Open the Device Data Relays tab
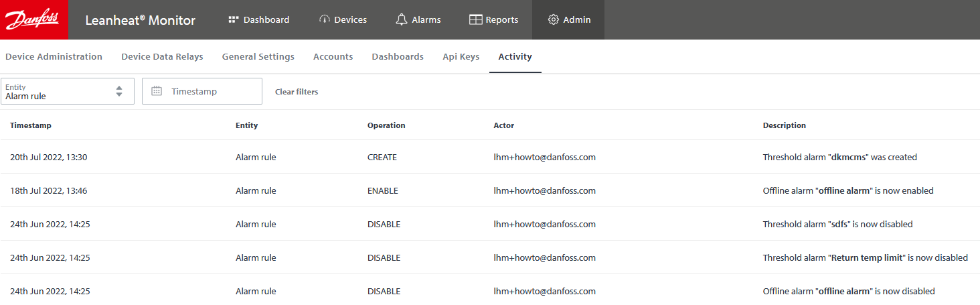 point(162,57)
